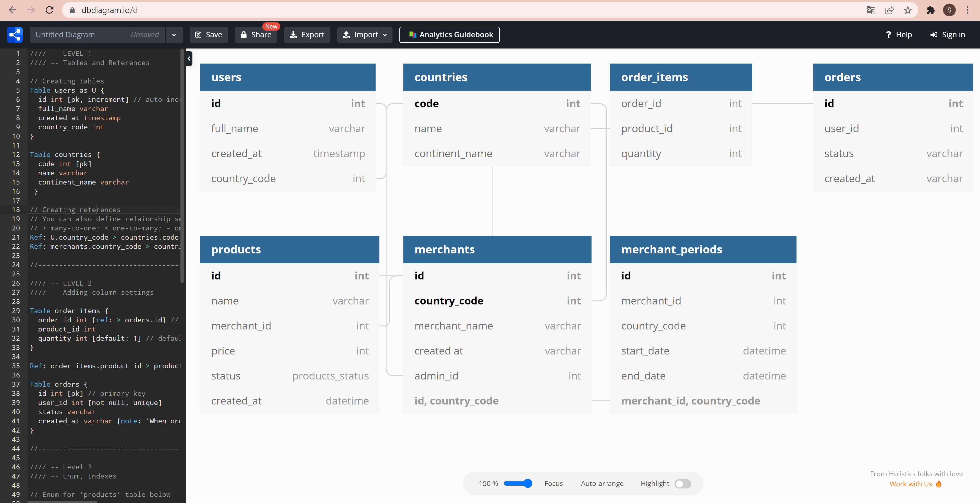980x503 pixels.
Task: Bookmark page with star icon
Action: point(908,10)
